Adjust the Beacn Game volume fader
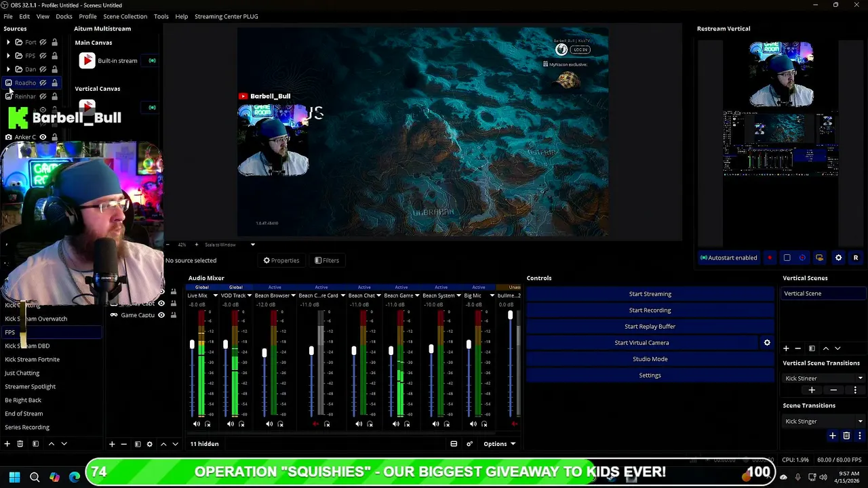 pos(391,350)
